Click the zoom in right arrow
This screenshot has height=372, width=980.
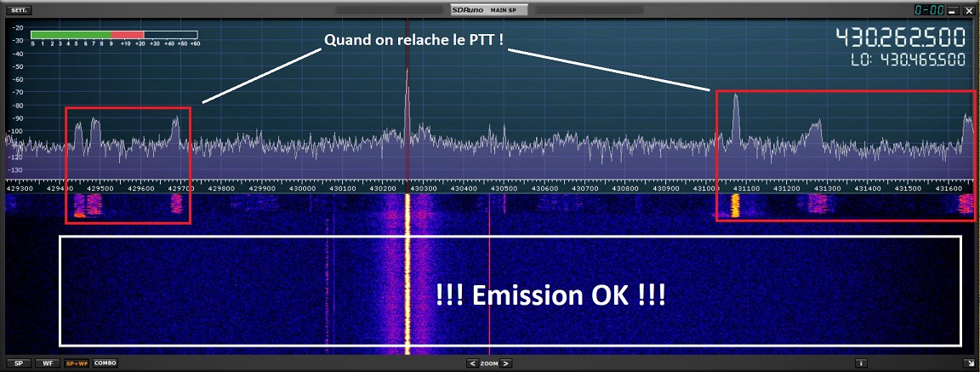[506, 363]
